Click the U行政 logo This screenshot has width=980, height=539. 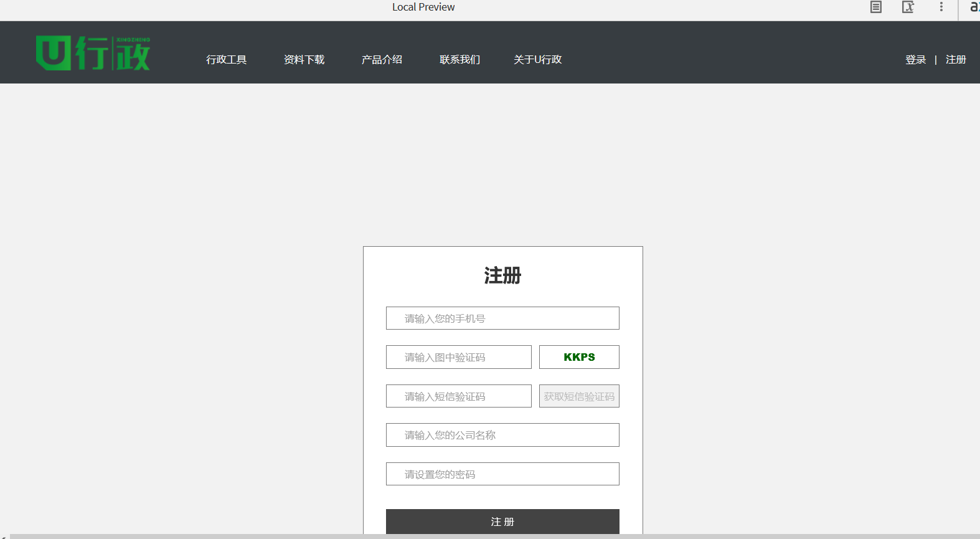[x=93, y=53]
